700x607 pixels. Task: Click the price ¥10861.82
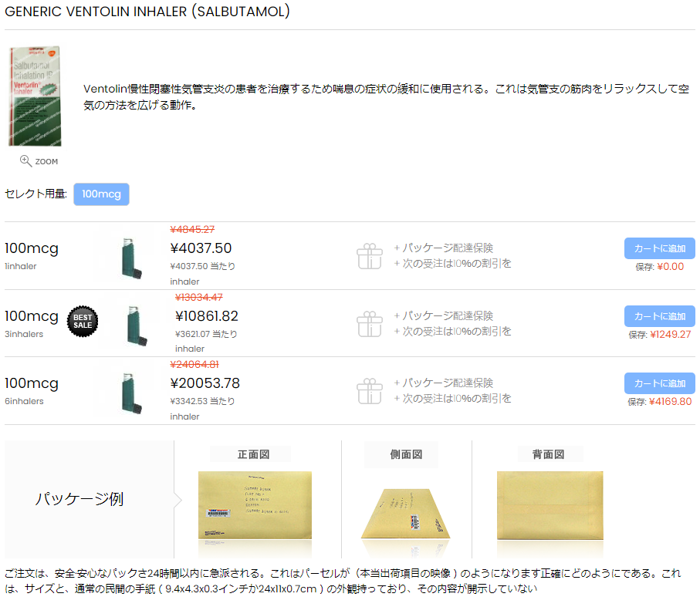pos(207,315)
